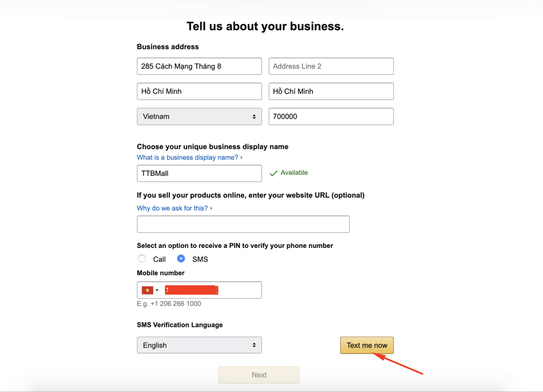The image size is (543, 392).
Task: Open the SMS Verification Language dropdown
Action: click(199, 345)
